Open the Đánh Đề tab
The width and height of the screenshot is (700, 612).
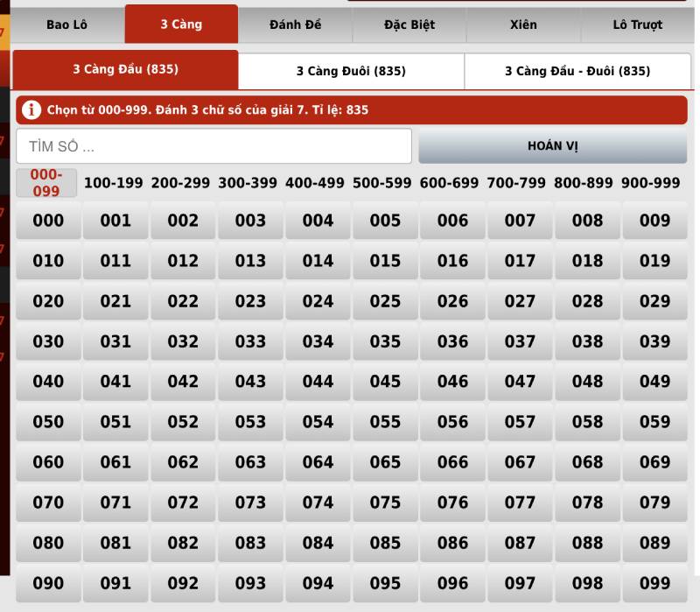pyautogui.click(x=295, y=25)
